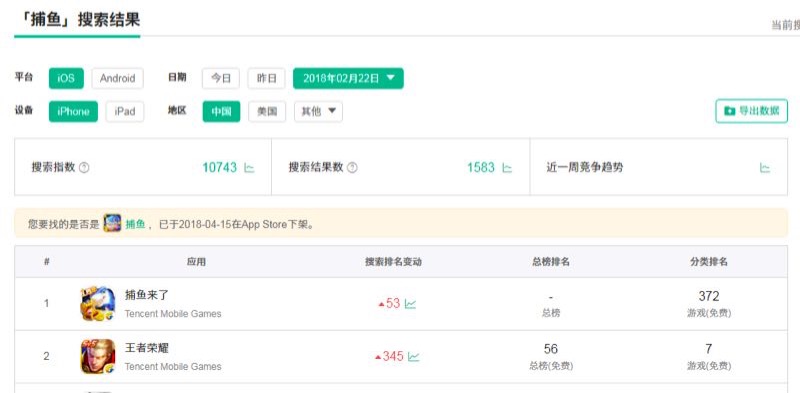Click 近一周竞争趋势 label

[x=585, y=167]
